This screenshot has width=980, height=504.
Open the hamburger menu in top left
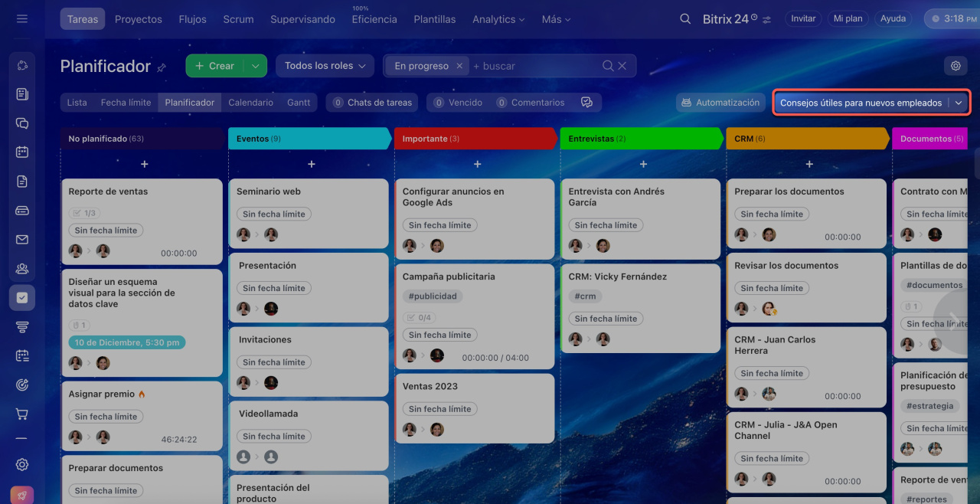[21, 18]
